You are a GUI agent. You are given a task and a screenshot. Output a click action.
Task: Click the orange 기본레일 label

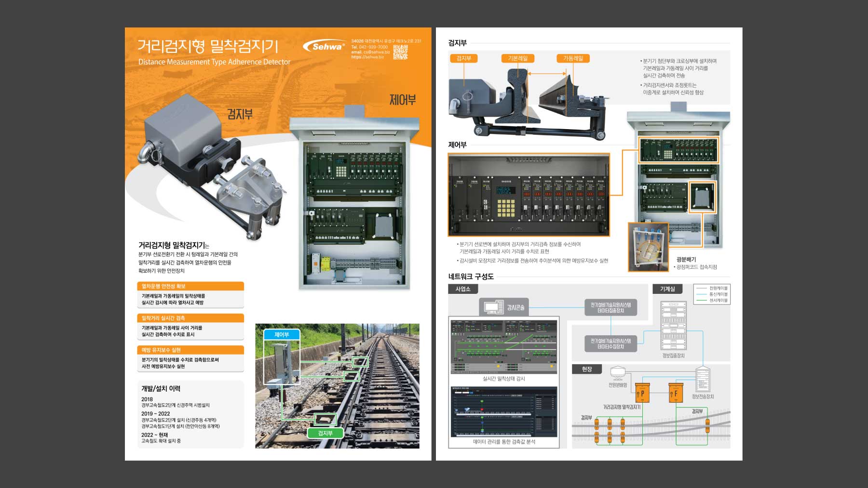[517, 58]
